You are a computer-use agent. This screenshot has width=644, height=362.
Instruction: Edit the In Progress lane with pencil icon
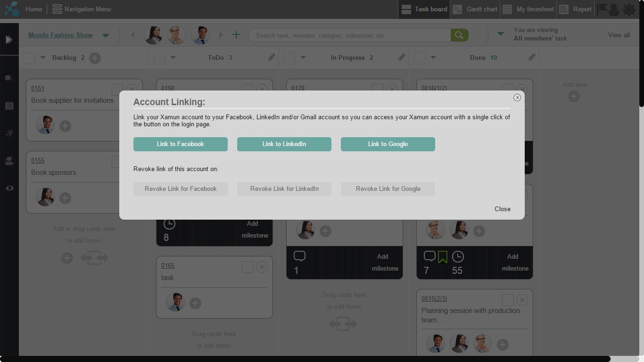[402, 57]
